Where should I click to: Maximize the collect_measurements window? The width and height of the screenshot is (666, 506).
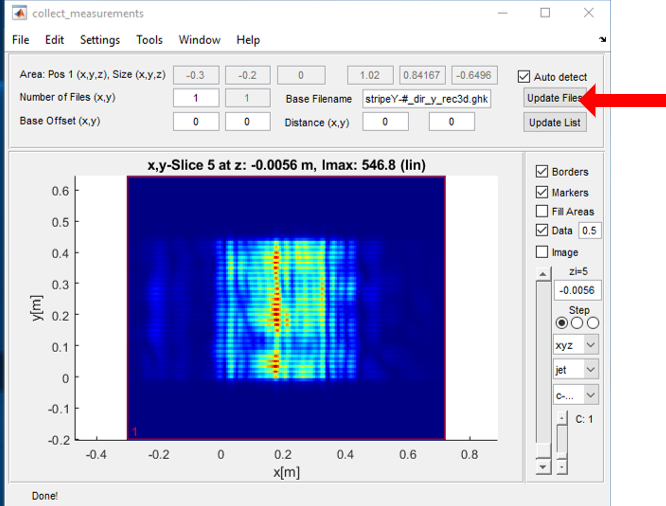click(545, 13)
